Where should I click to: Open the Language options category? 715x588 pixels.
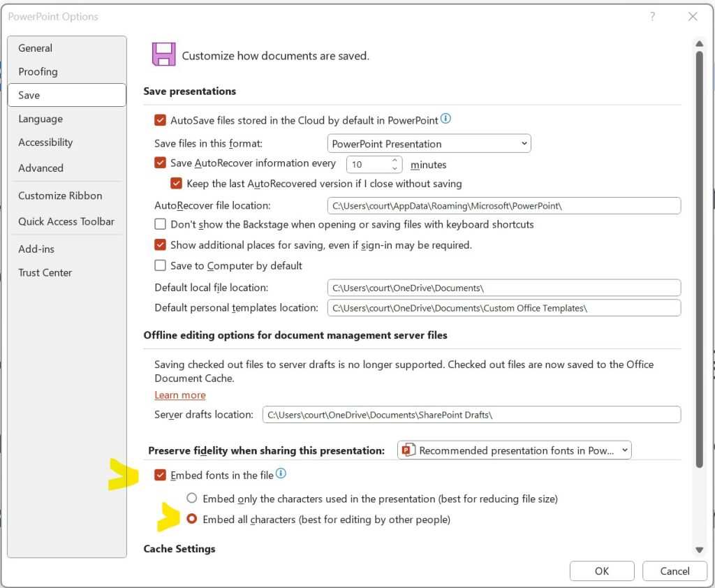(x=66, y=119)
